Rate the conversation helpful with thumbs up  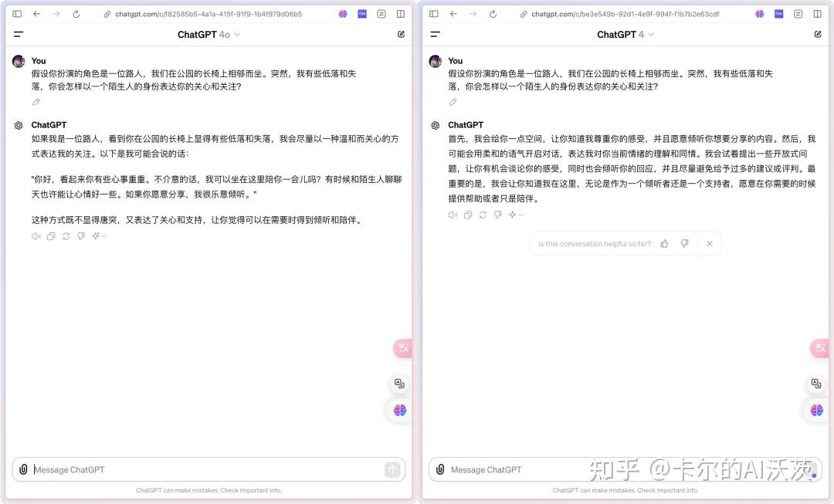point(664,242)
